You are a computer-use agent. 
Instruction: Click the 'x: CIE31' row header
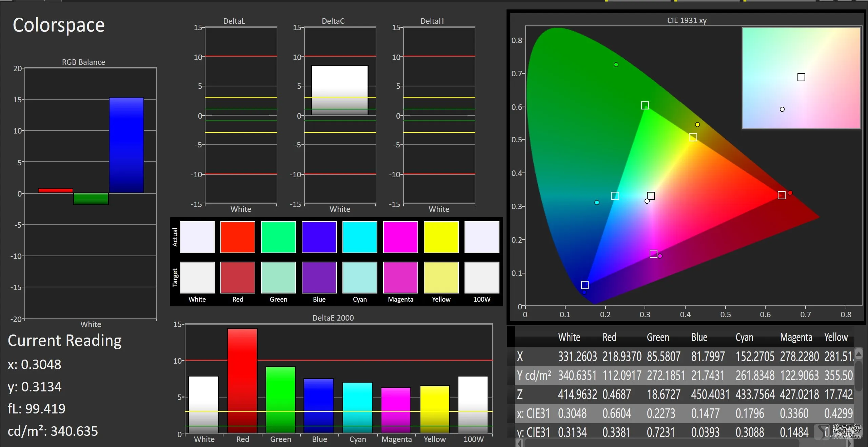533,413
